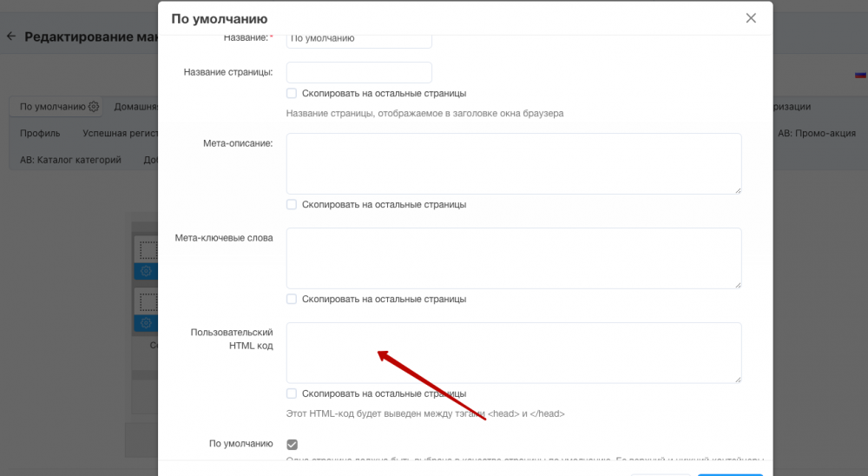
Task: Select the upper dotted-square block placeholder
Action: pos(148,251)
